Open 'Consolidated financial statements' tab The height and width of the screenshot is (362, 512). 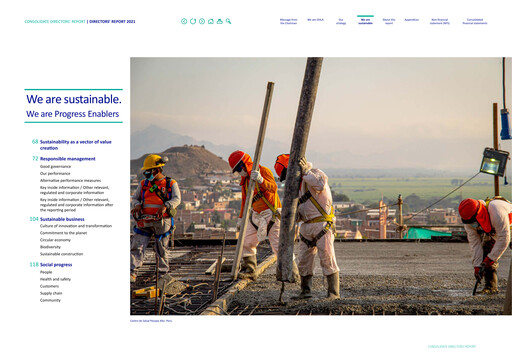[475, 21]
